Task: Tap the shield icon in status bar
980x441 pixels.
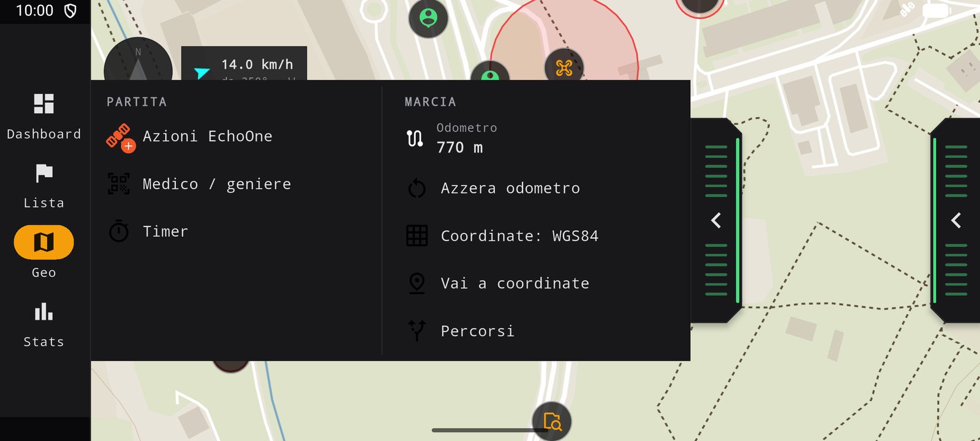Action: pos(70,11)
